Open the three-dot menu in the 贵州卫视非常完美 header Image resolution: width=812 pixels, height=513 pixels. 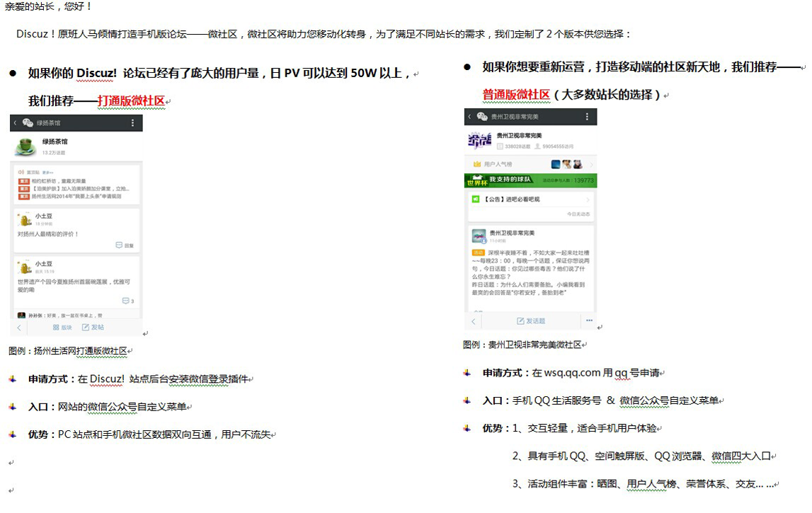click(587, 117)
